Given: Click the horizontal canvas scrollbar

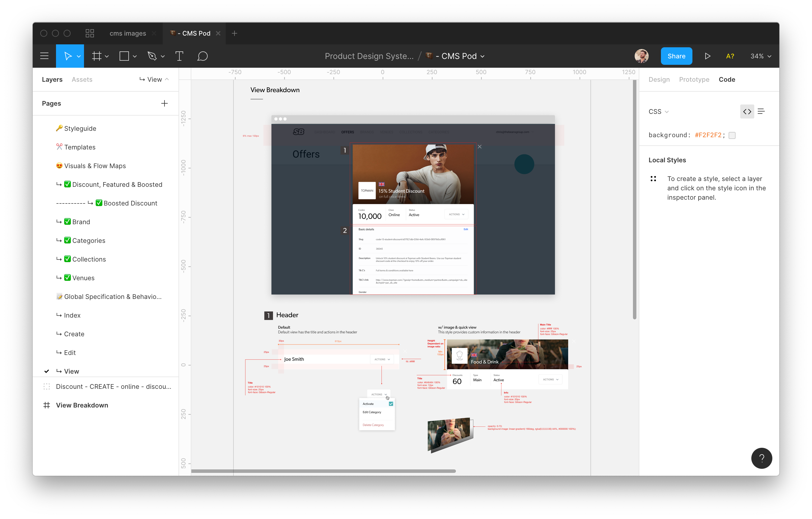Looking at the screenshot, I should coord(323,471).
